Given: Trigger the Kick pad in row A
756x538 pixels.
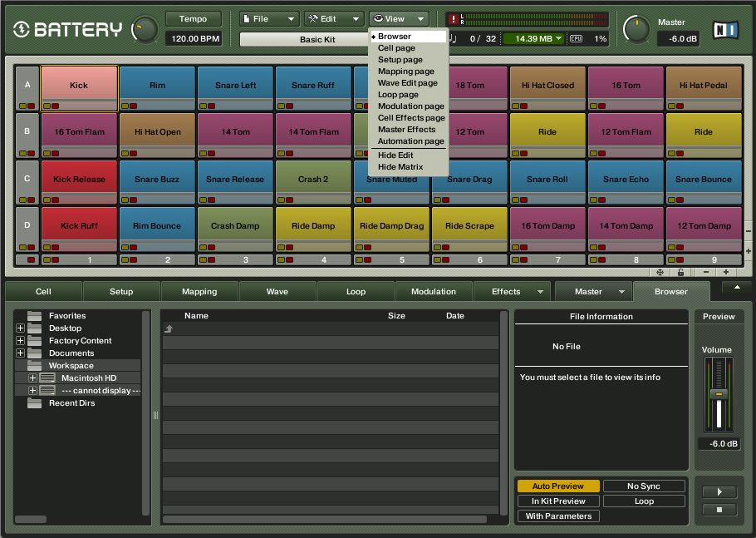Looking at the screenshot, I should (x=79, y=83).
